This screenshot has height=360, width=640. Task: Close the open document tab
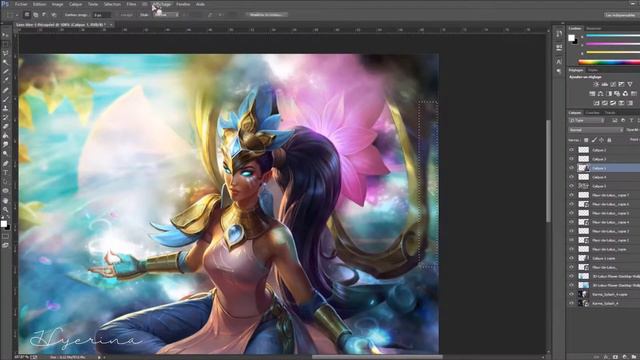tap(111, 25)
